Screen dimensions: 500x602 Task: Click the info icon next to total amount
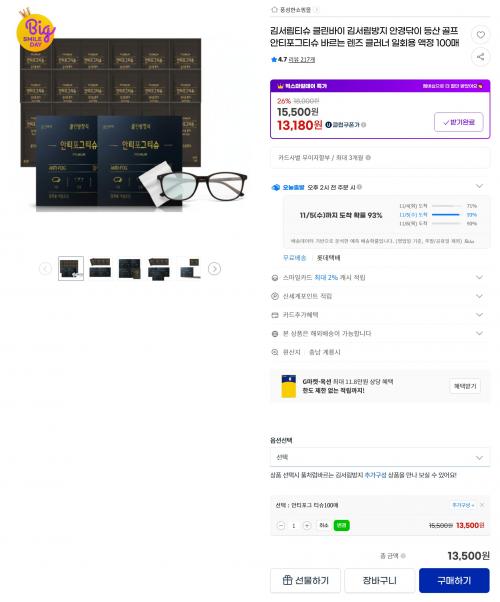[403, 556]
